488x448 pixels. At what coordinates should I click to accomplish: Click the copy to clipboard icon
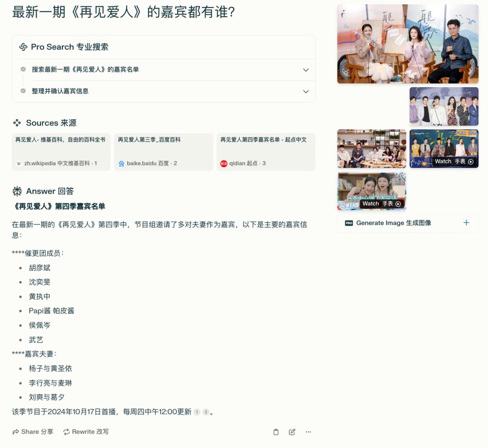[276, 432]
